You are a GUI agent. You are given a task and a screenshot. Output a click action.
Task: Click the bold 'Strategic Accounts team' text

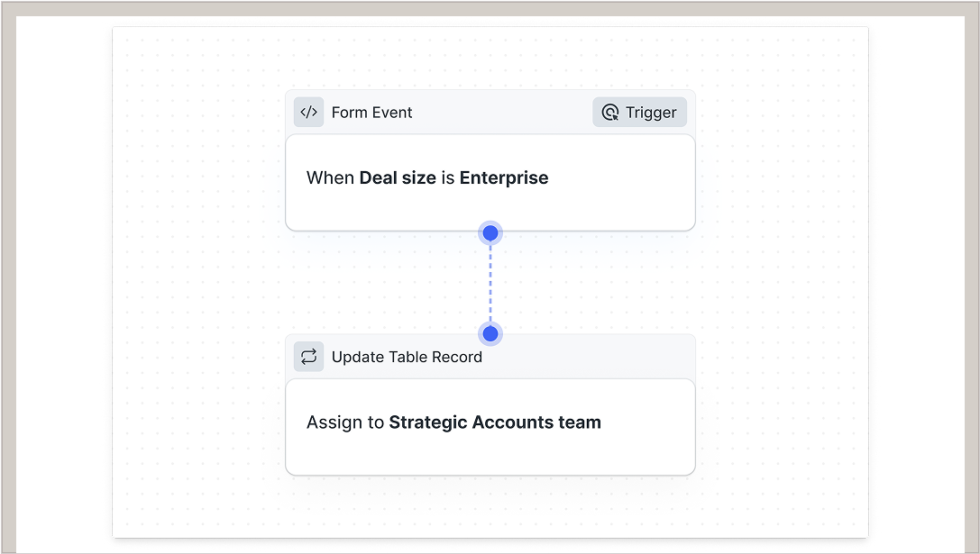pos(494,422)
